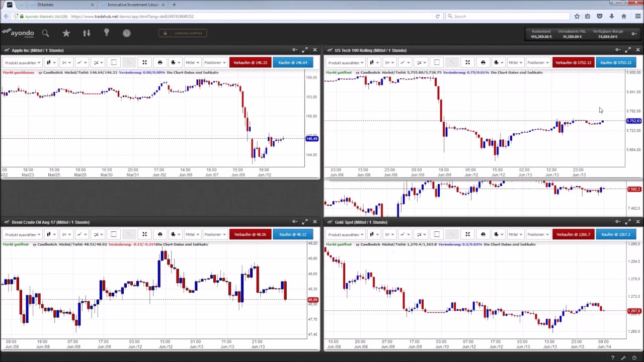Open Produkt auswählen in US Tech 100 panel
The height and width of the screenshot is (362, 644).
tap(346, 62)
